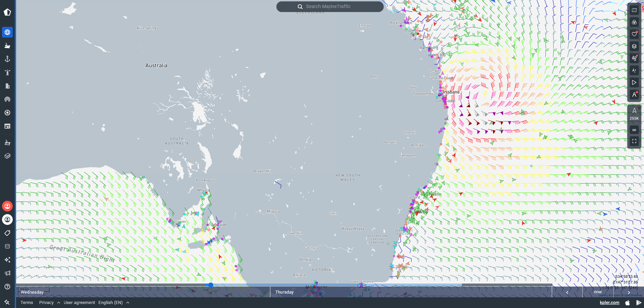
Task: Click the Search MarineTraffic field
Action: tap(330, 6)
